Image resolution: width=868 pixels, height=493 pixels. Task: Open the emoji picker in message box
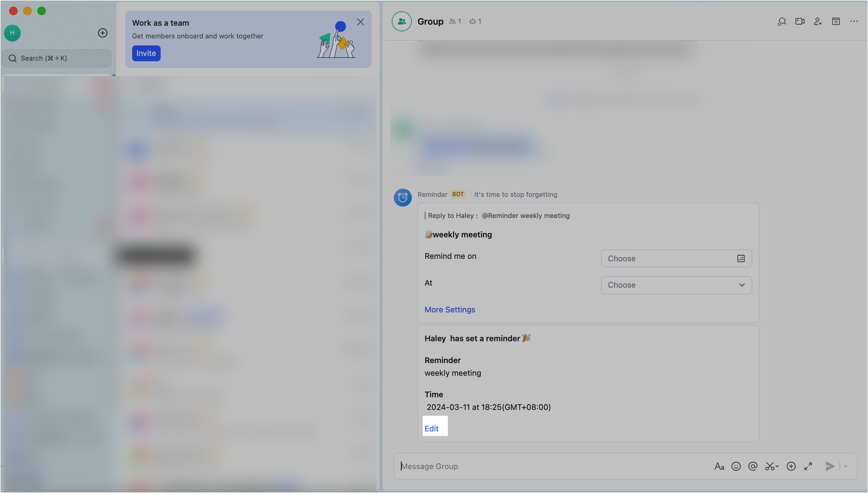click(x=736, y=466)
